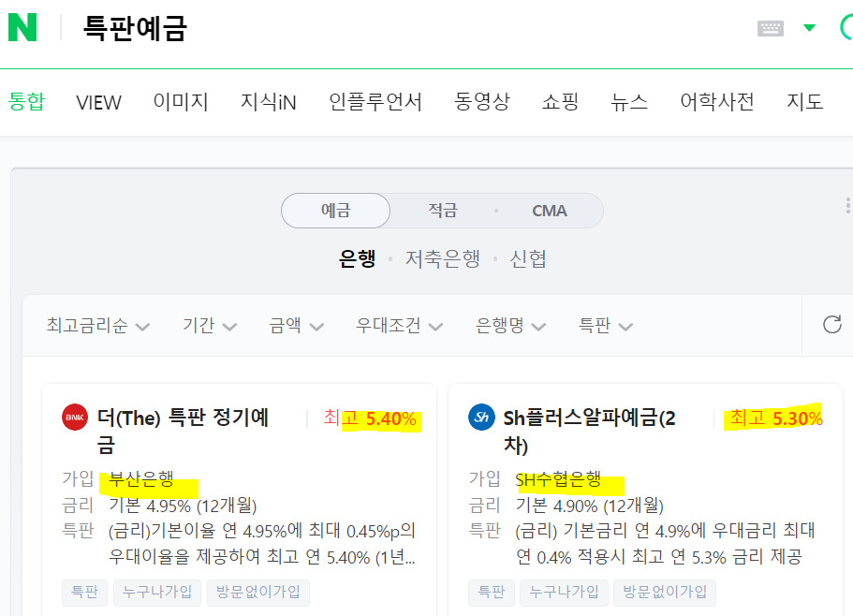The image size is (853, 616).
Task: Toggle the 누구나가입 badge on Busan card
Action: (x=156, y=592)
